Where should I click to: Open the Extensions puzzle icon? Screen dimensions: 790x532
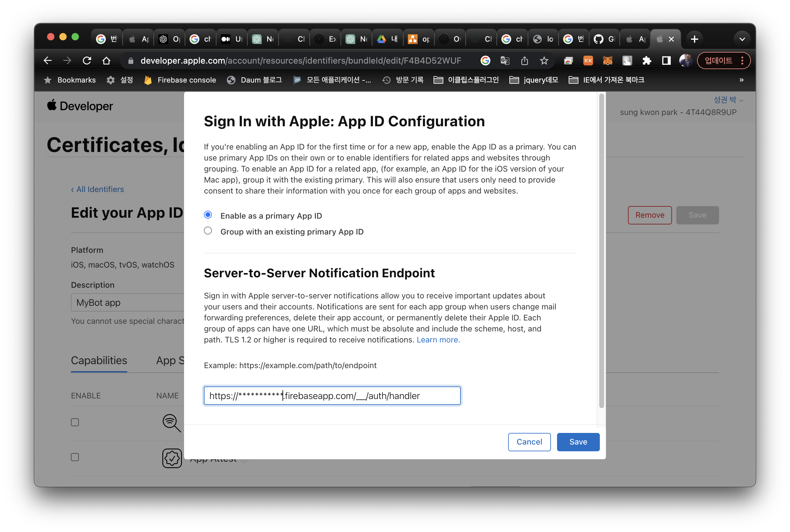[x=647, y=61]
